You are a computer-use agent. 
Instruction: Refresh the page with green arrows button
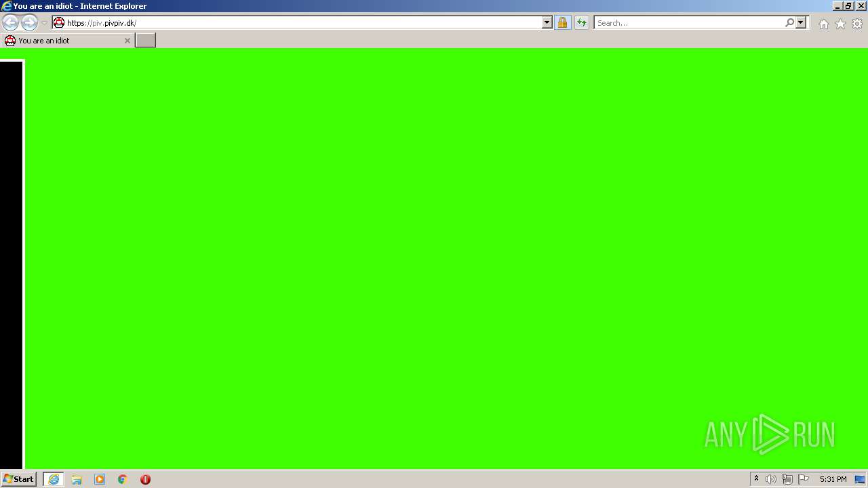[x=581, y=22]
